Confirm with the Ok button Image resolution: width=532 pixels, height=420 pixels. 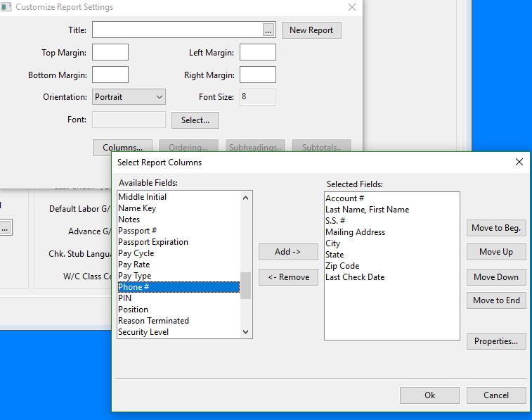click(x=429, y=395)
